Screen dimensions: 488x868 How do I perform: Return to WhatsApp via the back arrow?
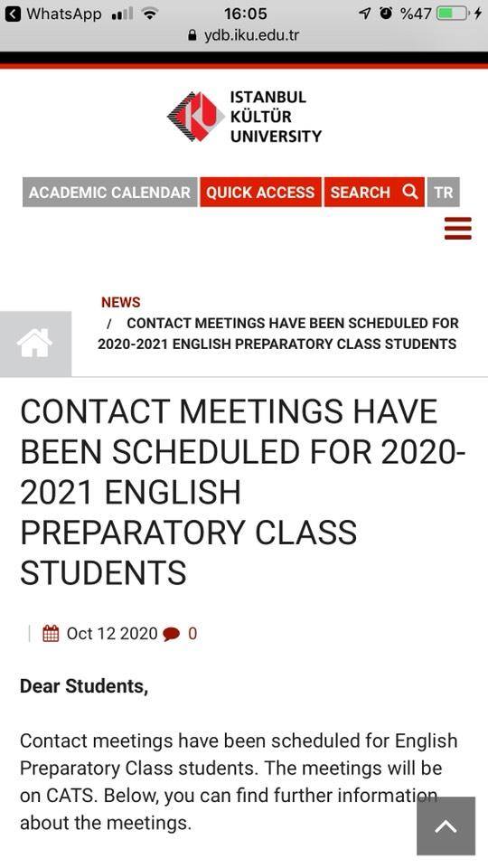pyautogui.click(x=12, y=14)
